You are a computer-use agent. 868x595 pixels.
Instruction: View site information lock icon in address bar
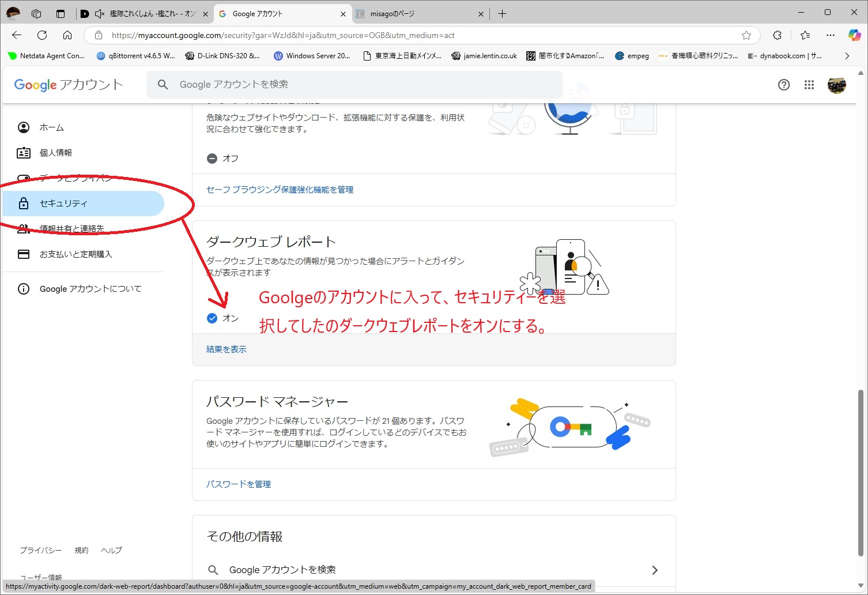pos(98,35)
